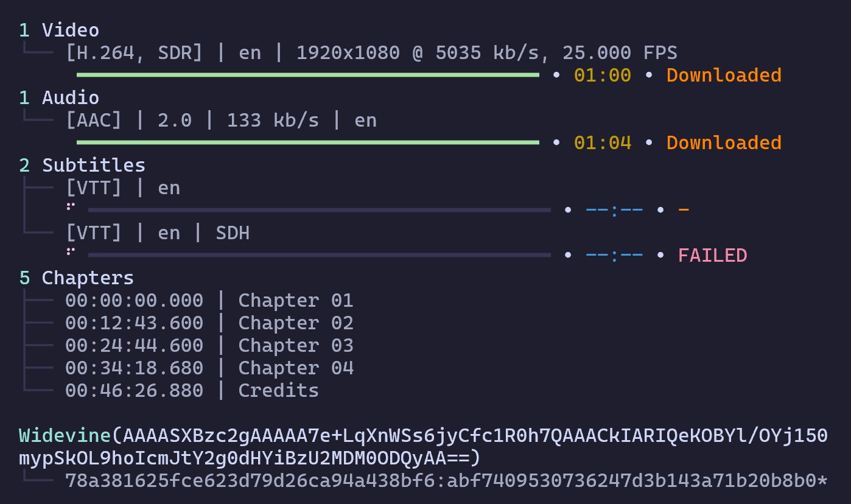Select the Credits chapter entry

click(192, 391)
